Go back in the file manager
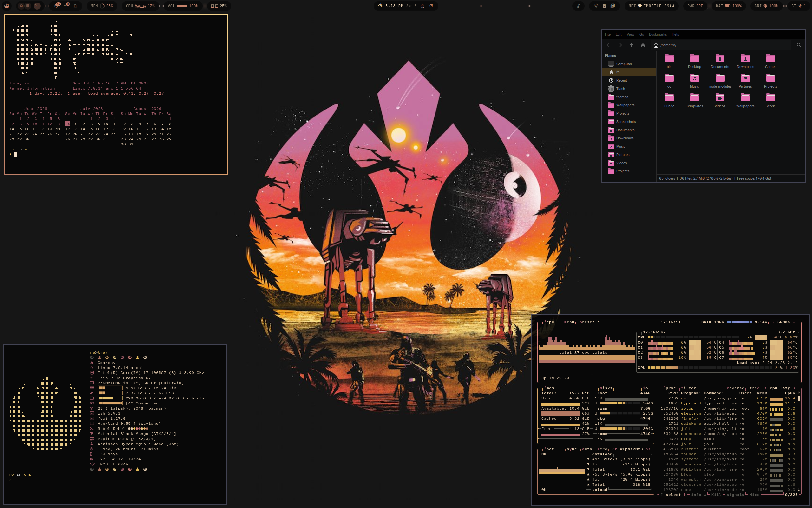This screenshot has width=812, height=508. pos(609,45)
